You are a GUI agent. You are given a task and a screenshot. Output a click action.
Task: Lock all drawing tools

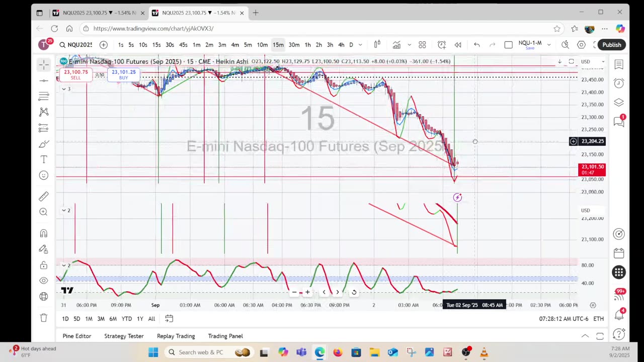click(44, 265)
